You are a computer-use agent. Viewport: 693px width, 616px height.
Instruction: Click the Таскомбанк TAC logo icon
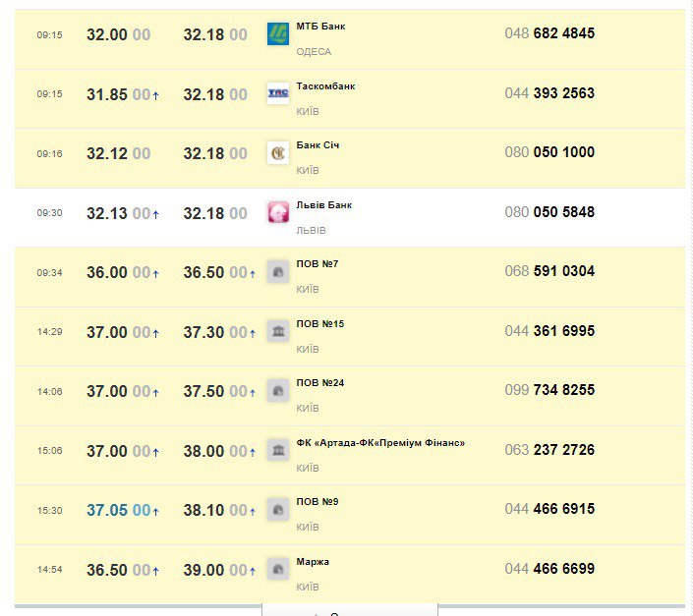pos(278,94)
